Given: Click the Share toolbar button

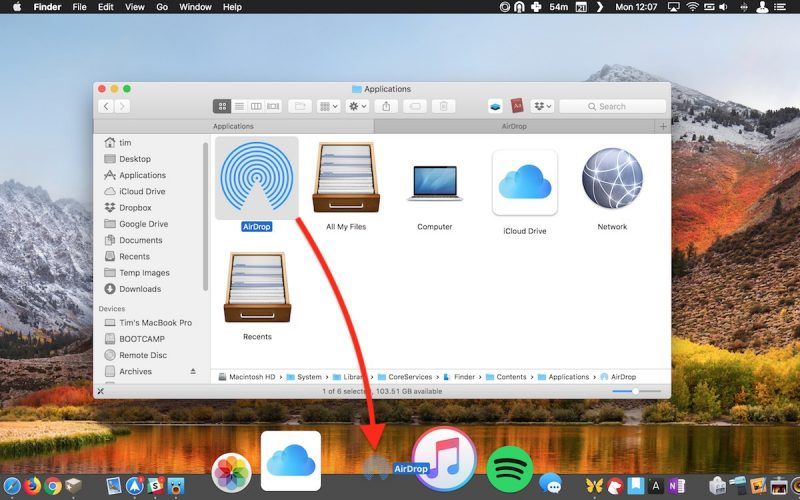Looking at the screenshot, I should [387, 106].
